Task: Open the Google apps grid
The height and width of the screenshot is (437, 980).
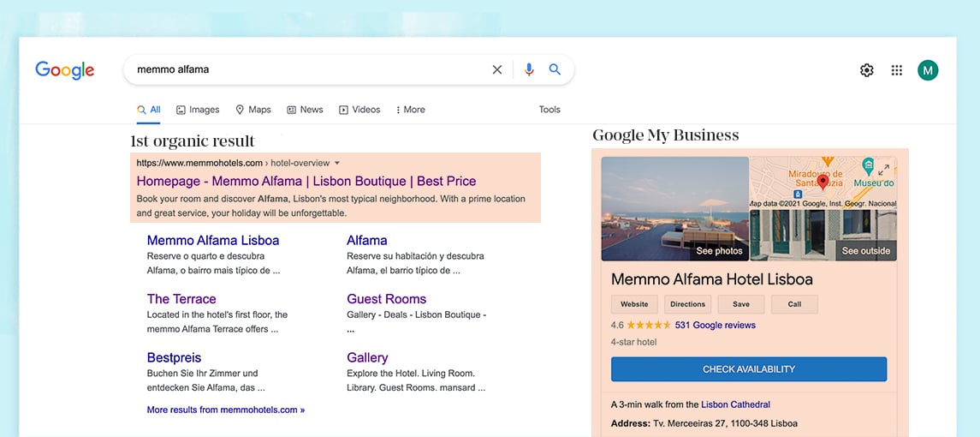Action: (x=896, y=70)
